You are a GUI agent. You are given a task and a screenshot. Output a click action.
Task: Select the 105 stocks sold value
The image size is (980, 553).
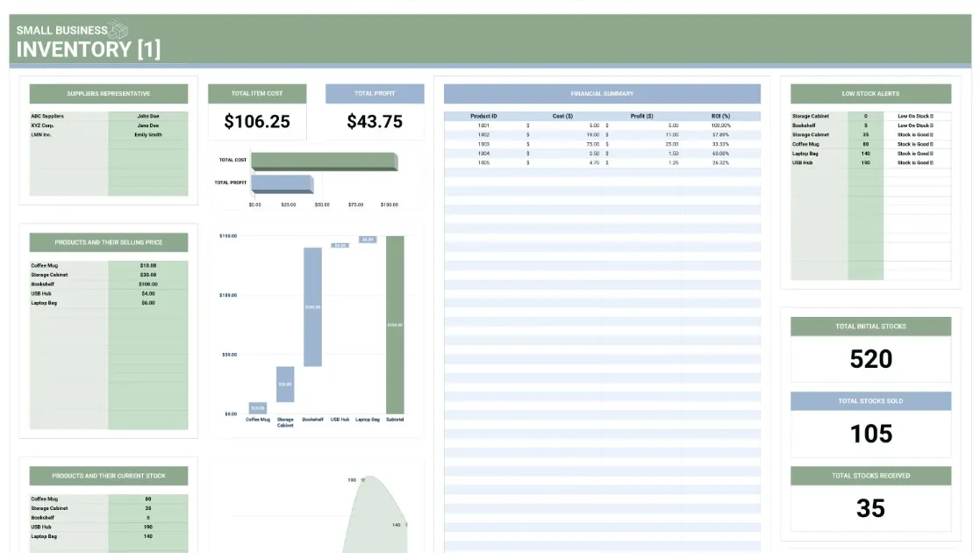tap(870, 434)
